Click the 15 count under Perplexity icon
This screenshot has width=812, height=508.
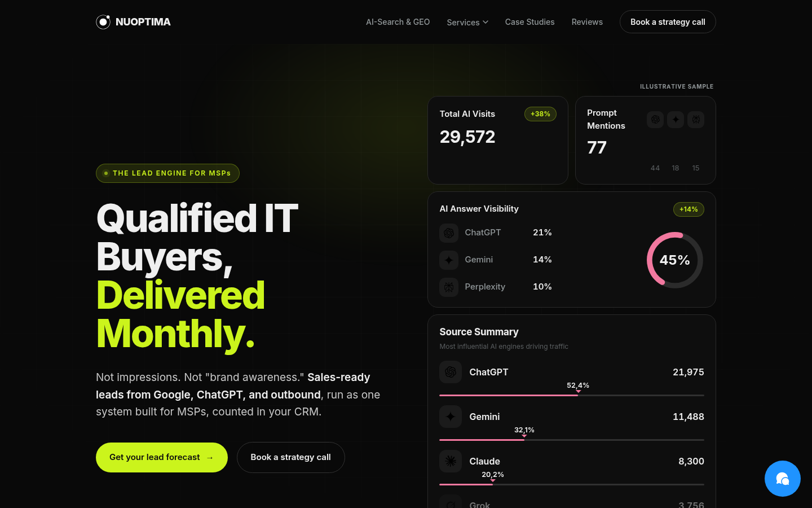(x=696, y=168)
